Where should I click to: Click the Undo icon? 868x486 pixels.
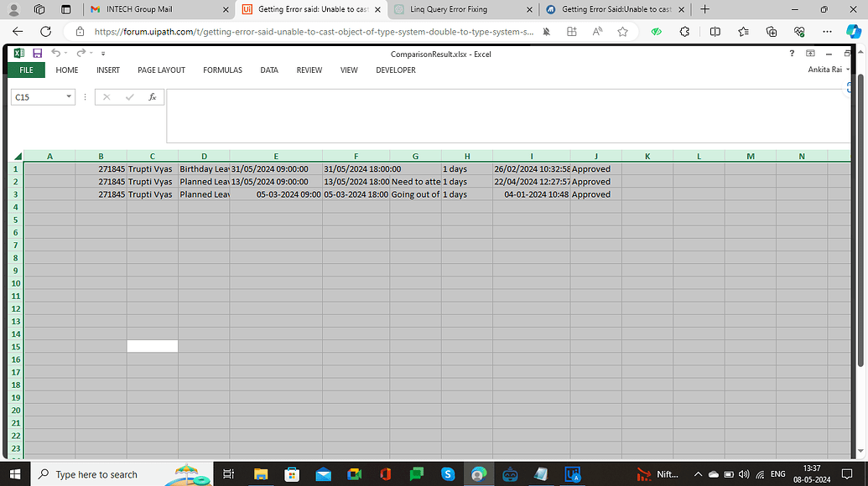click(55, 52)
